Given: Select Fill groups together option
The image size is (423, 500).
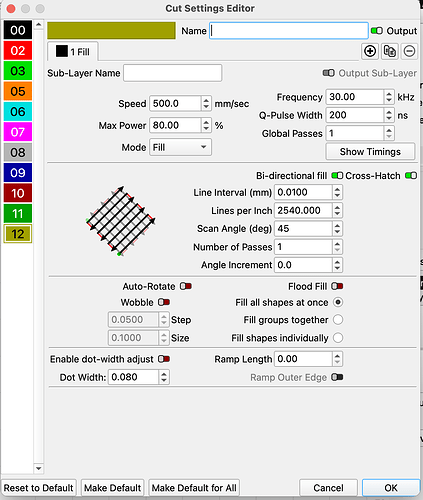Looking at the screenshot, I should pos(338,320).
